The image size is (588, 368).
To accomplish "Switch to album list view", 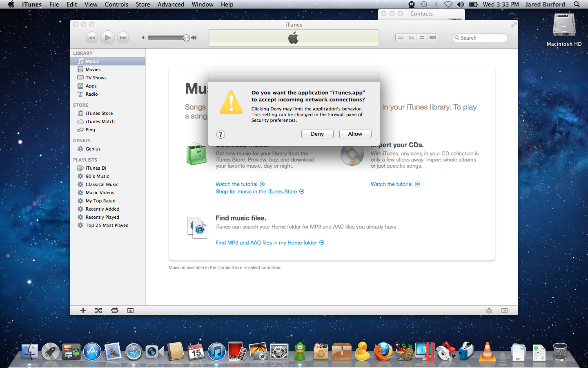I will [411, 38].
